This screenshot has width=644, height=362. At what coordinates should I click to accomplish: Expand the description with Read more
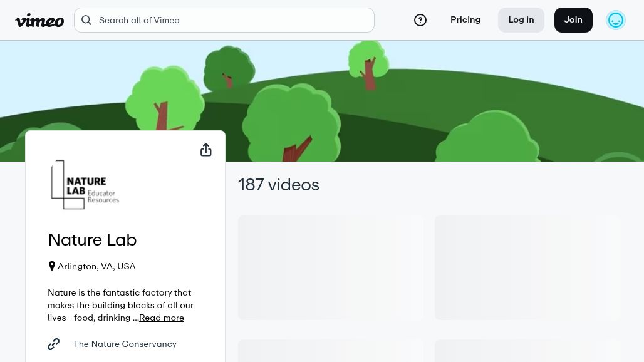click(161, 318)
